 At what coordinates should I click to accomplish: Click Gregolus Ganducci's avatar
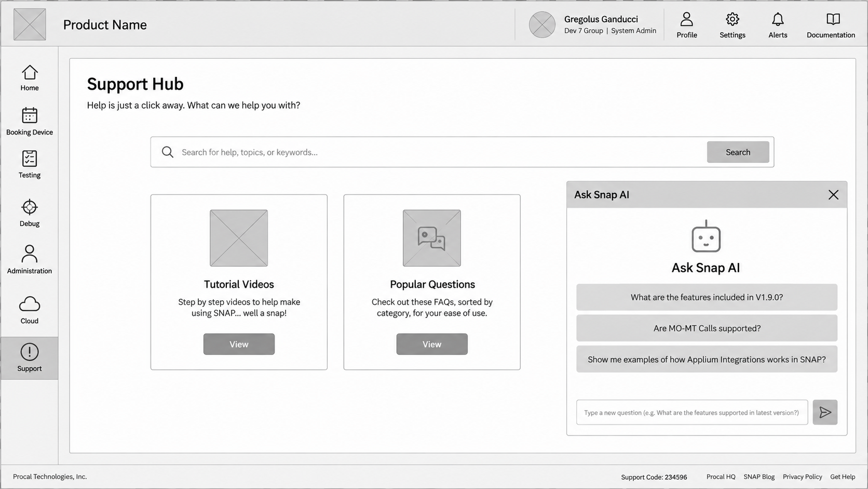[542, 24]
